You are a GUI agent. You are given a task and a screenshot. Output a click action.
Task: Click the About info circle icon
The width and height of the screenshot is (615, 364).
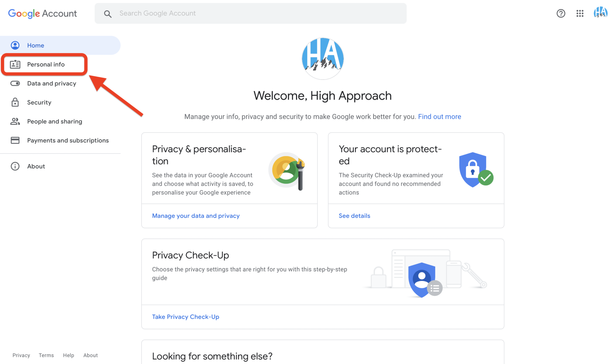click(x=15, y=166)
